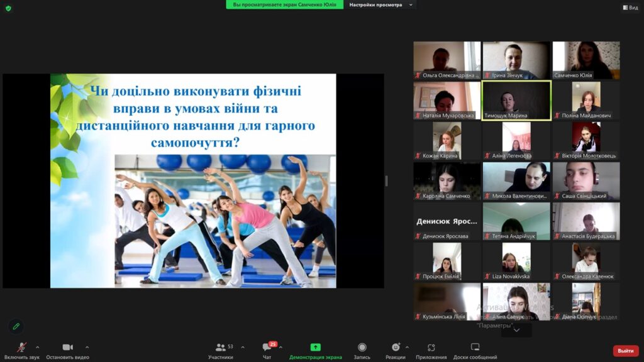Open the Chat icon

[267, 348]
